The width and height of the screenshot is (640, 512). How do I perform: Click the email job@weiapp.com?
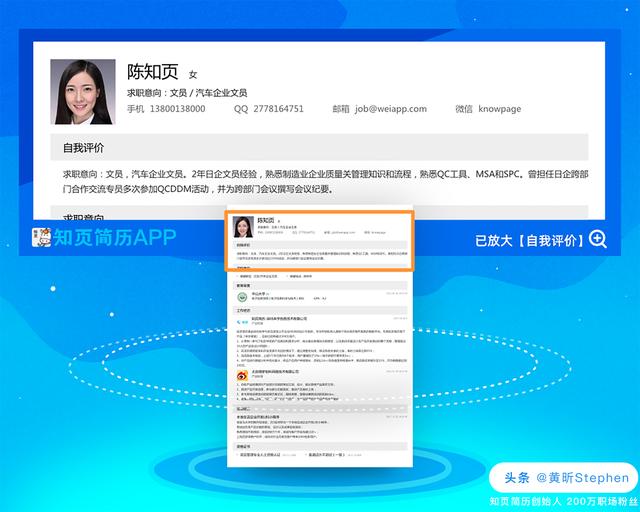391,109
